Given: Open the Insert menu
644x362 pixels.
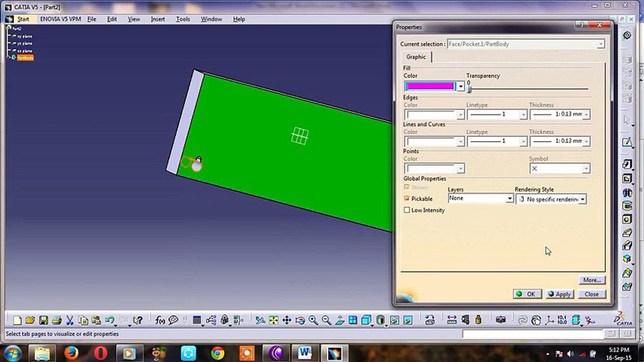Looking at the screenshot, I should point(158,19).
